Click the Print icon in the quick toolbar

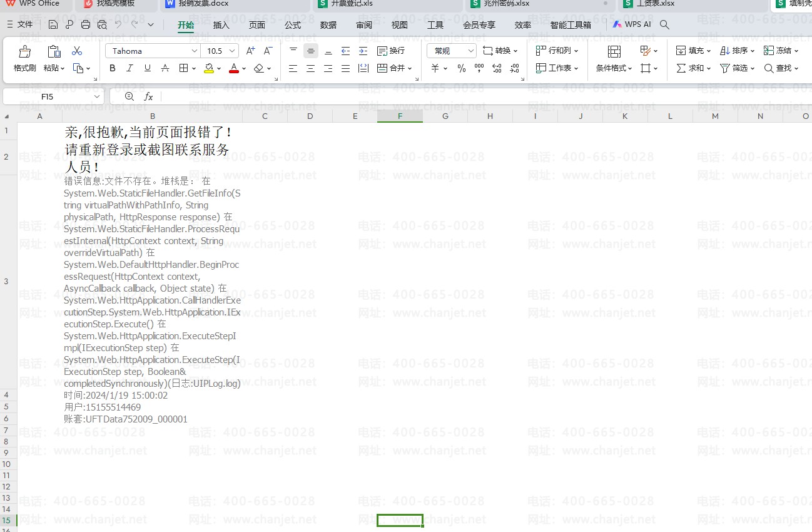[86, 25]
